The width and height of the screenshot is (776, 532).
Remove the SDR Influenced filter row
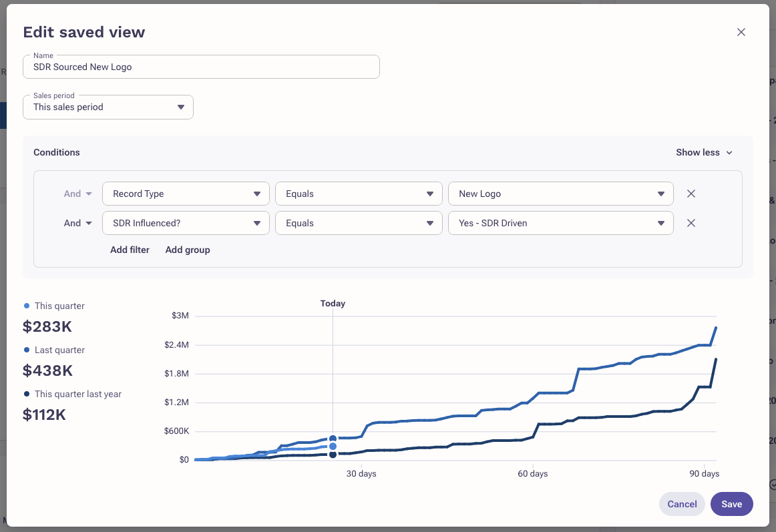tap(691, 223)
